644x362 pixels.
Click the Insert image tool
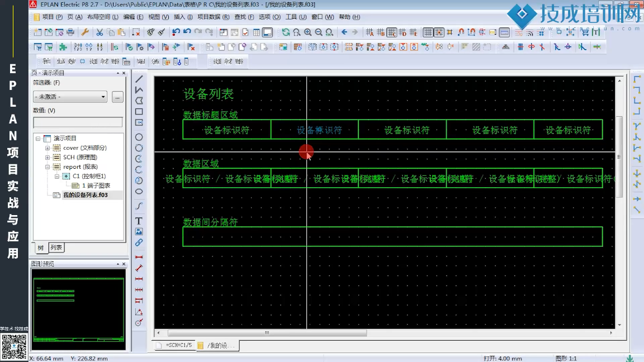(x=139, y=231)
